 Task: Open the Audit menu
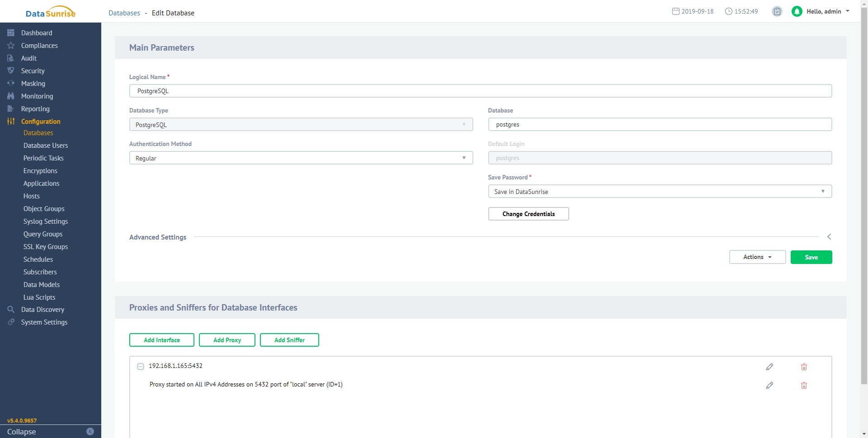[29, 58]
